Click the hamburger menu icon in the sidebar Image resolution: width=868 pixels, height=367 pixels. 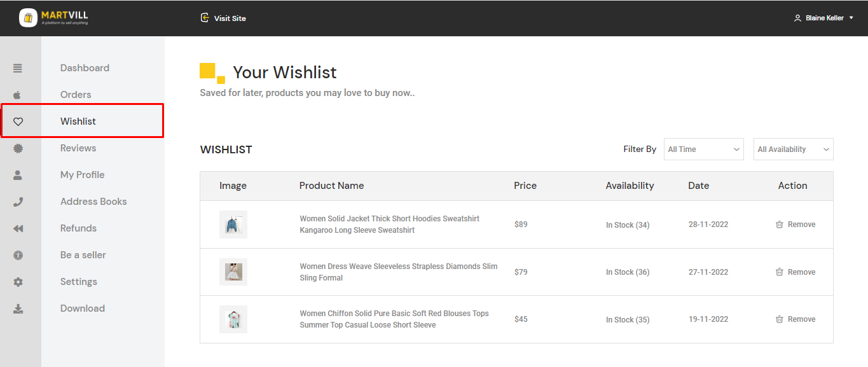tap(18, 68)
